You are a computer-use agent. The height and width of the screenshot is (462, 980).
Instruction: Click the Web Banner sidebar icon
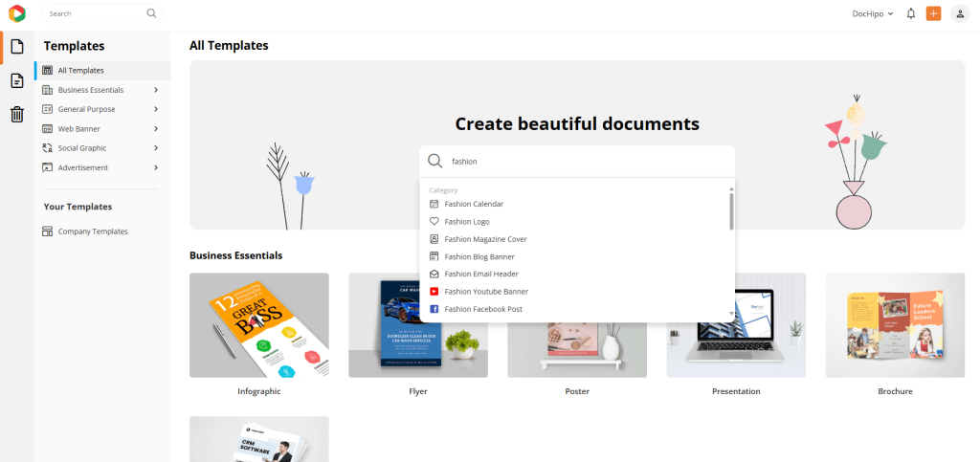(x=48, y=128)
